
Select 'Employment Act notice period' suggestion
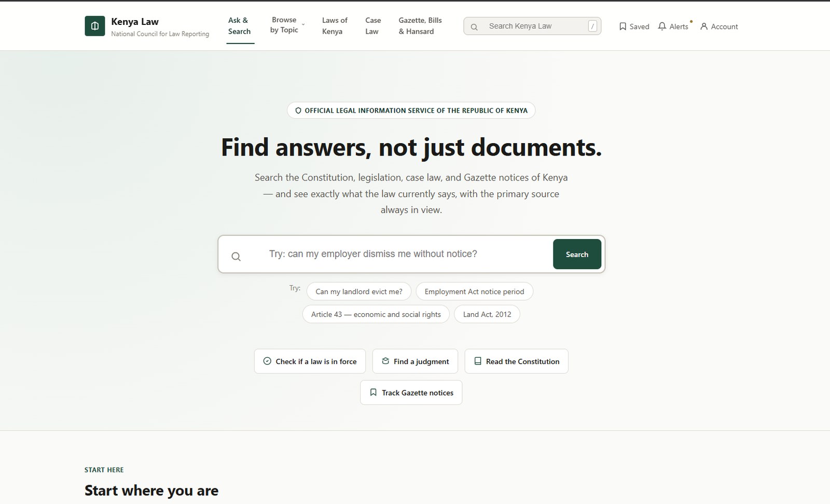tap(474, 291)
